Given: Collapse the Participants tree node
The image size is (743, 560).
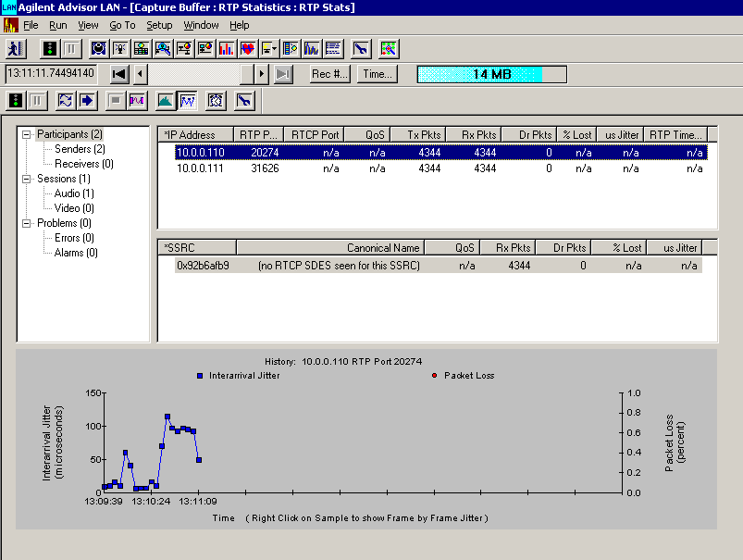Looking at the screenshot, I should pyautogui.click(x=27, y=134).
